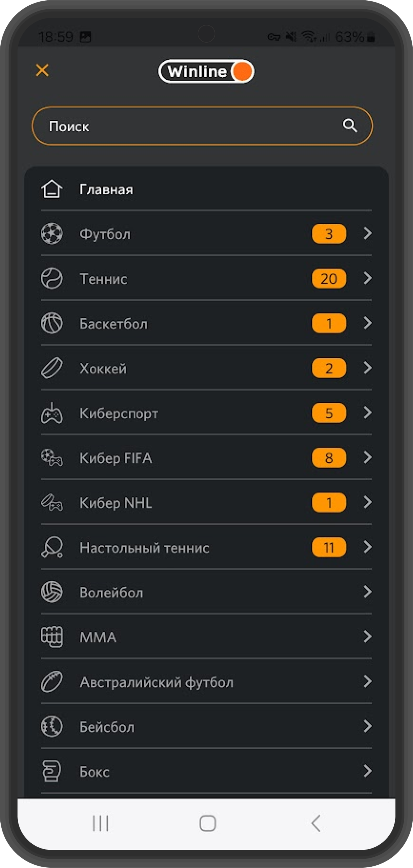Viewport: 413px width, 868px height.
Task: Close the menu with the orange X
Action: 43,70
